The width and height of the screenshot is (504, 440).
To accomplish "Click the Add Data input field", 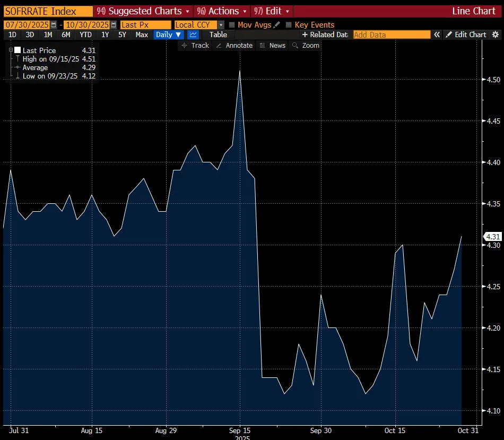I will (392, 34).
